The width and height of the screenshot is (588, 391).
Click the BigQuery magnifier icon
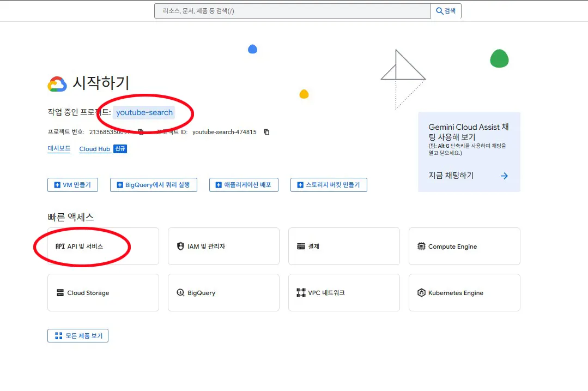(180, 292)
